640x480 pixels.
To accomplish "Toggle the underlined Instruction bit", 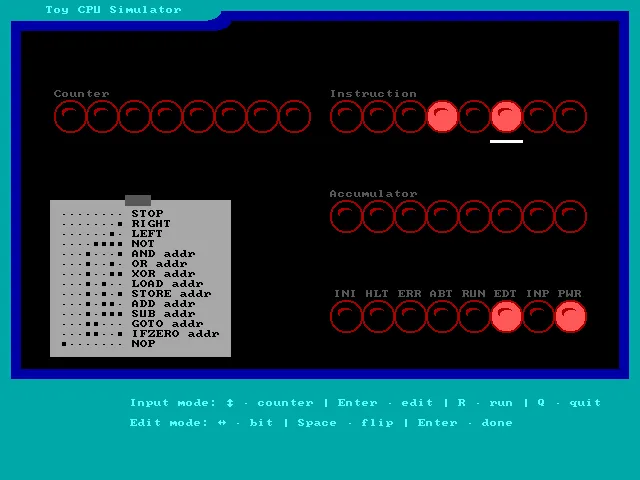I will pyautogui.click(x=506, y=117).
